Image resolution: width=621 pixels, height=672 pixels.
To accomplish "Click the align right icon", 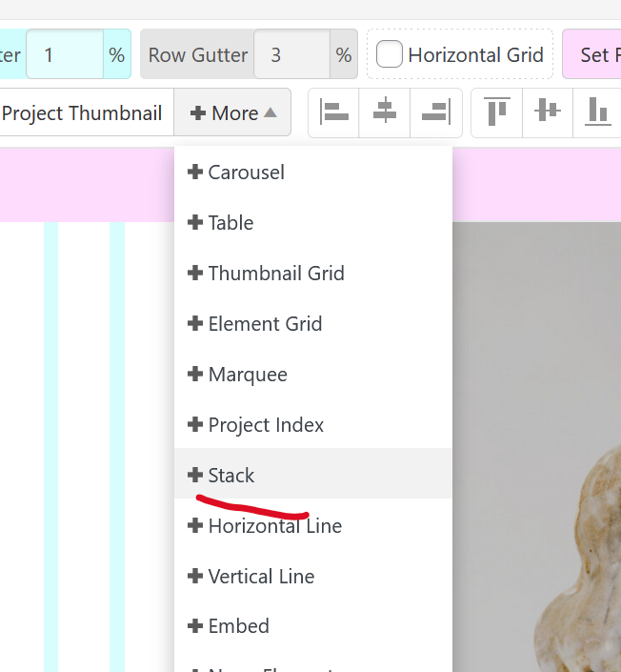I will [x=435, y=112].
